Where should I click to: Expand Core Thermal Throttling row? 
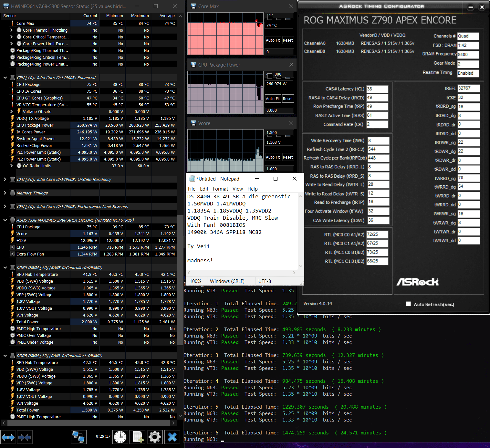11,30
